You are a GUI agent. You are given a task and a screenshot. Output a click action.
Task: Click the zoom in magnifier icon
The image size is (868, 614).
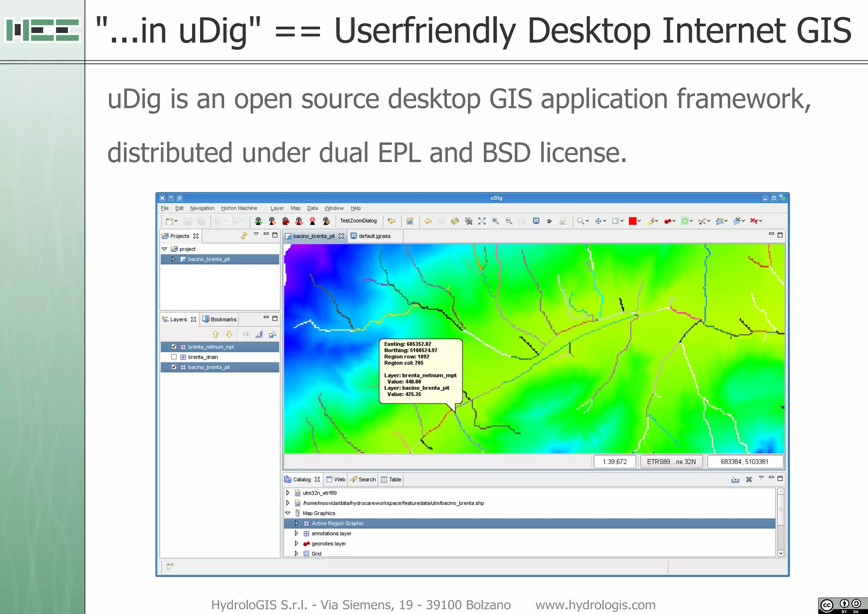(495, 221)
